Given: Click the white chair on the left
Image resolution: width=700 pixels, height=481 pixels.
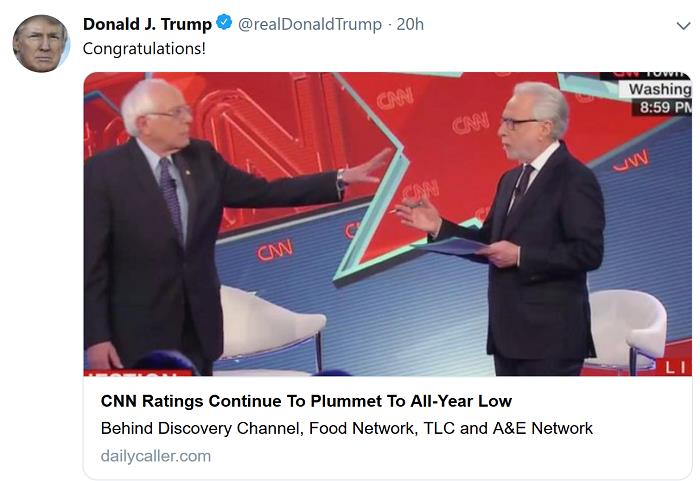Looking at the screenshot, I should point(271,322).
